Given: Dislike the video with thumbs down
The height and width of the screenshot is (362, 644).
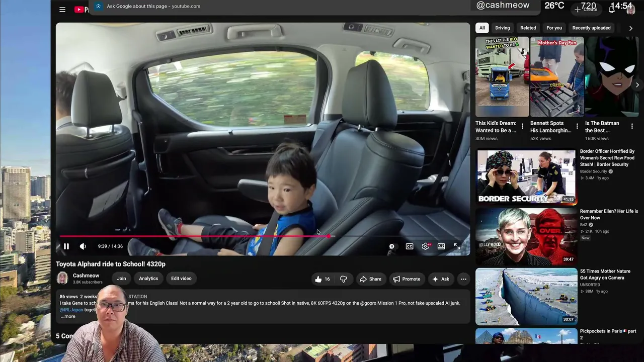Looking at the screenshot, I should pyautogui.click(x=343, y=279).
